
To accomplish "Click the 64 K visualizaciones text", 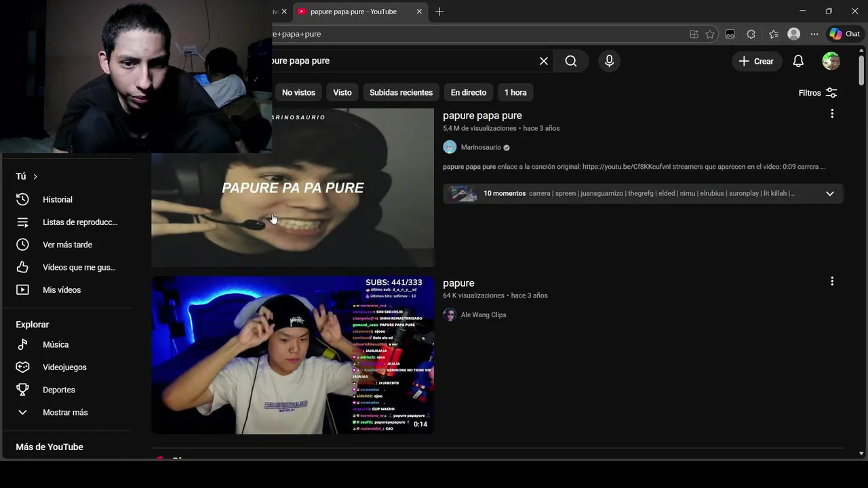I will 473,296.
